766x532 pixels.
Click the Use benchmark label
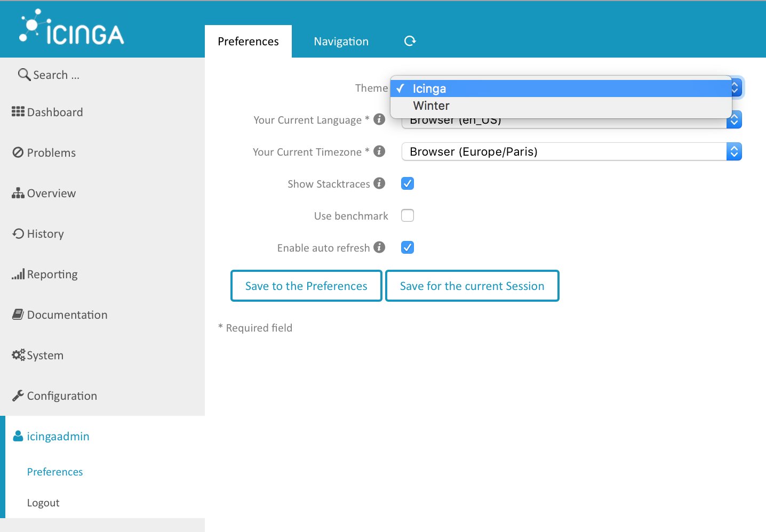(351, 216)
